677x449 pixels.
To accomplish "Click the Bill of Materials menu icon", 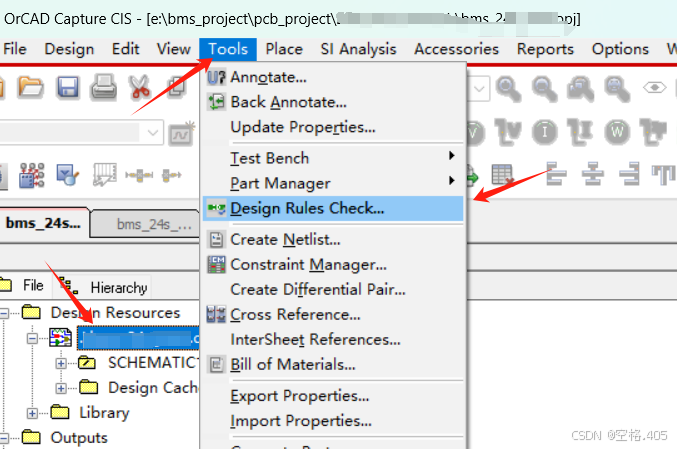I will click(x=216, y=365).
